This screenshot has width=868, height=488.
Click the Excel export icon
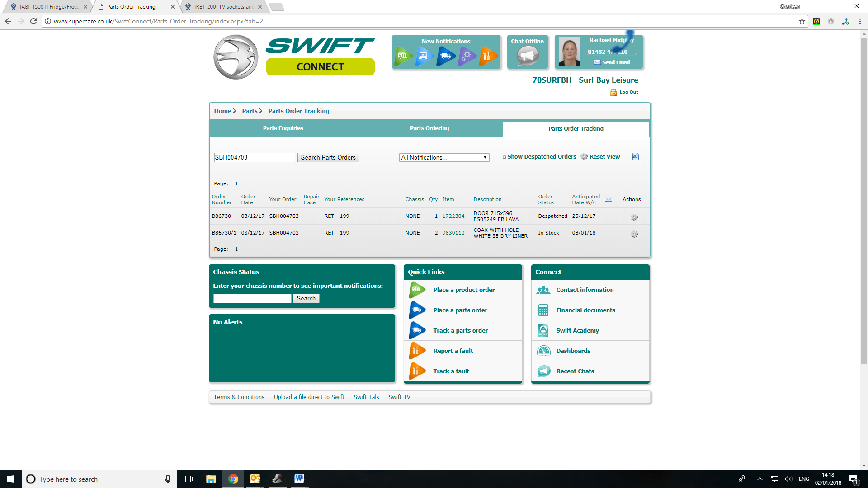click(x=635, y=156)
